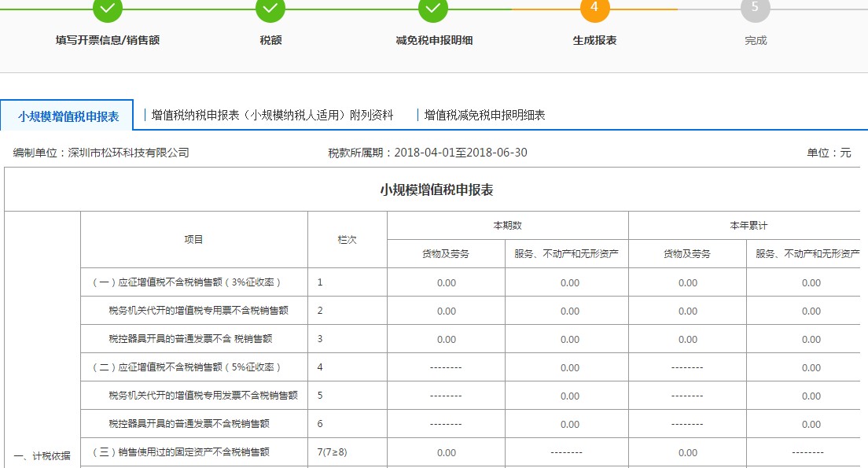Select the 本年累计 货物及劳务 value of row 3
Viewport: 868px width, 468px height.
[x=686, y=338]
